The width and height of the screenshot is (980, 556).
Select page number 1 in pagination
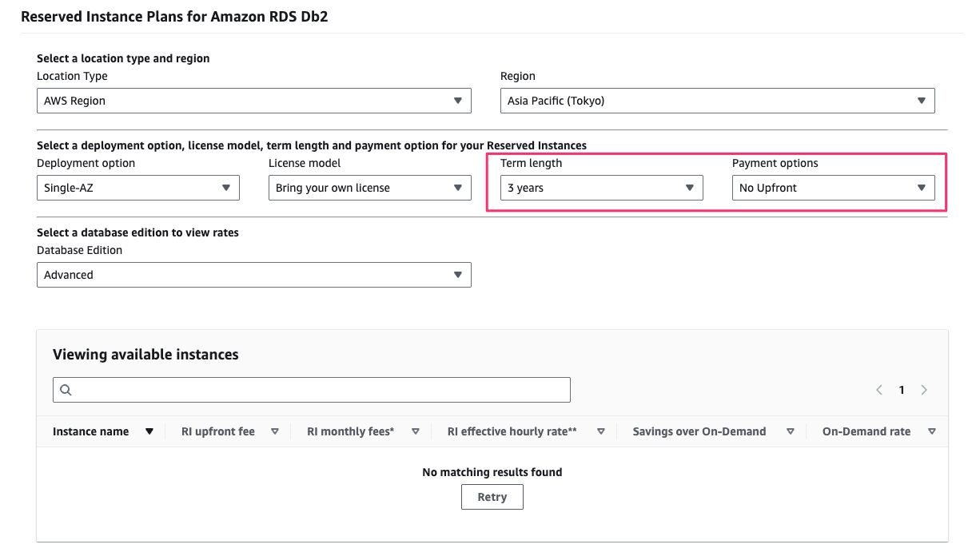tap(902, 390)
